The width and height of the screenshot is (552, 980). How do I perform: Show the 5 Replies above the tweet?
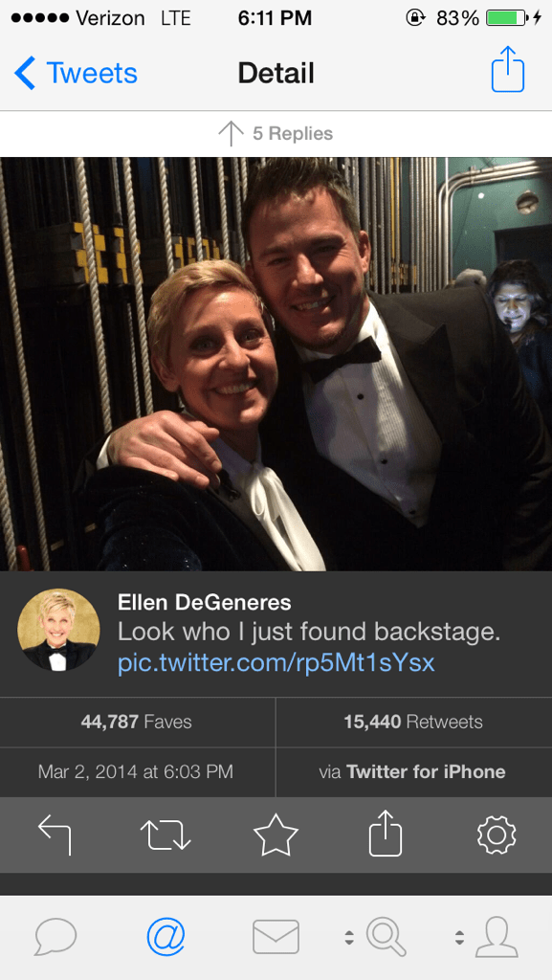click(276, 133)
